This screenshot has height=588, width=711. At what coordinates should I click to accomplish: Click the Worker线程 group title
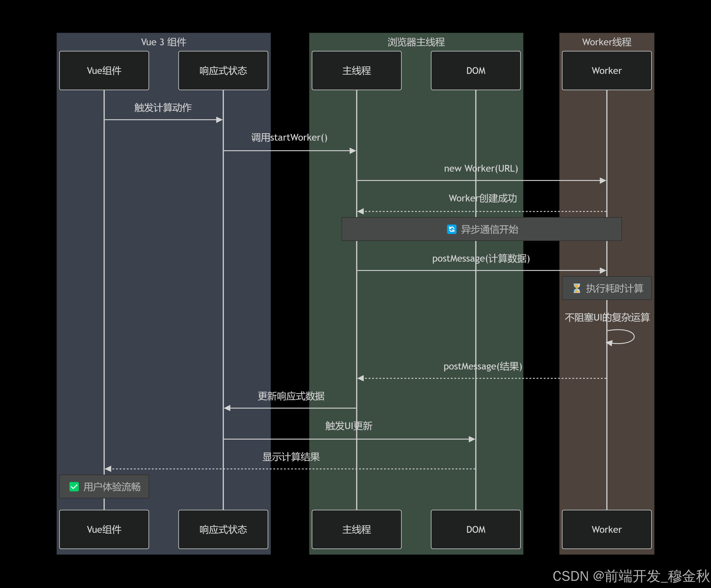(x=606, y=42)
